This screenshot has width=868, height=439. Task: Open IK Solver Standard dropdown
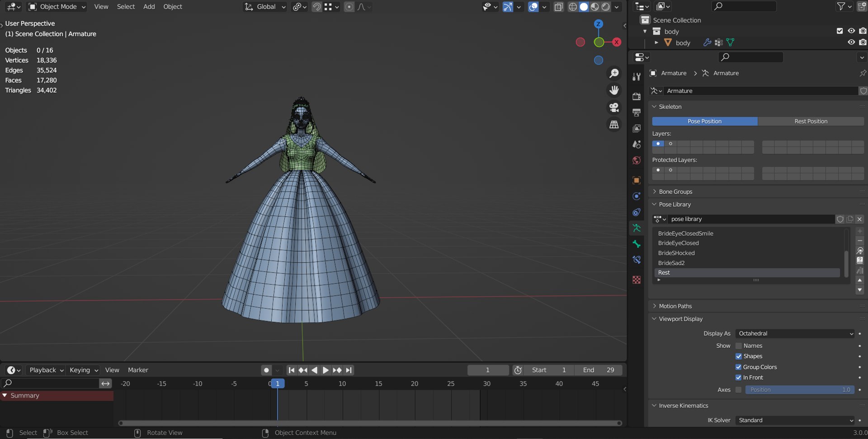pyautogui.click(x=795, y=420)
